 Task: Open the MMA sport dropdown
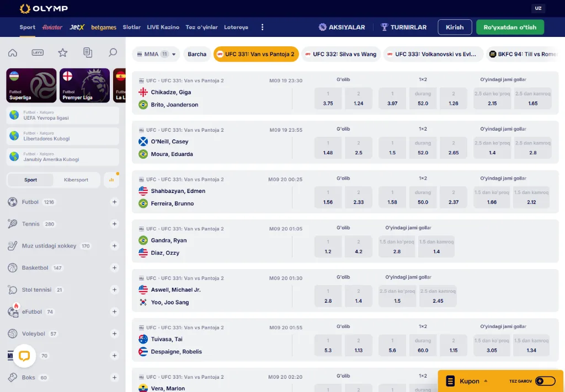156,54
